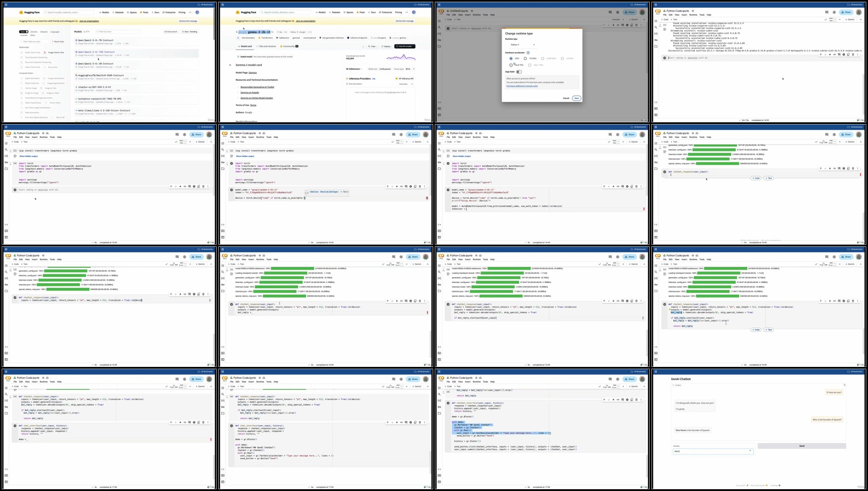
Task: Select the v2-8 TPU accelerator
Action: tap(511, 65)
